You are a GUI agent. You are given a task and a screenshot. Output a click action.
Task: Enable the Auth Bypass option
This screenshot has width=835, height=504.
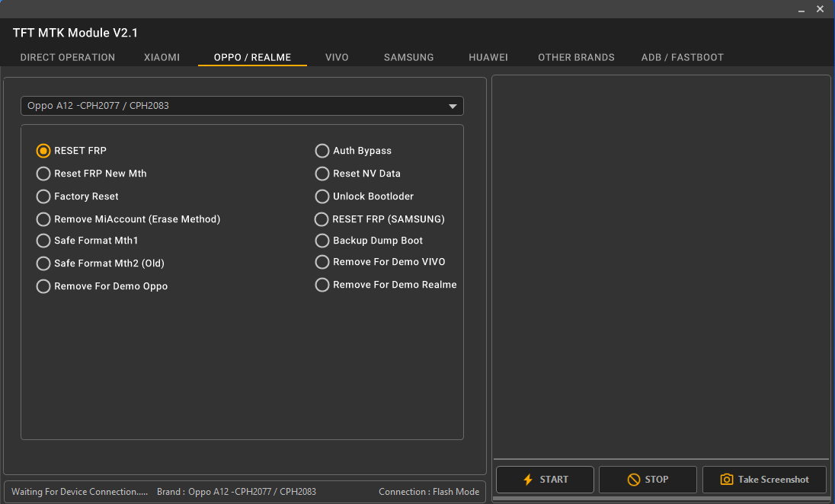coord(322,151)
